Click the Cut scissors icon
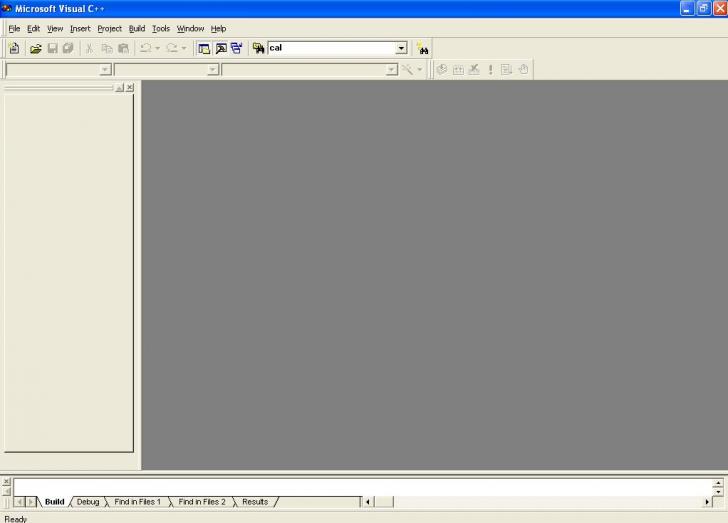Image resolution: width=728 pixels, height=523 pixels. tap(90, 48)
